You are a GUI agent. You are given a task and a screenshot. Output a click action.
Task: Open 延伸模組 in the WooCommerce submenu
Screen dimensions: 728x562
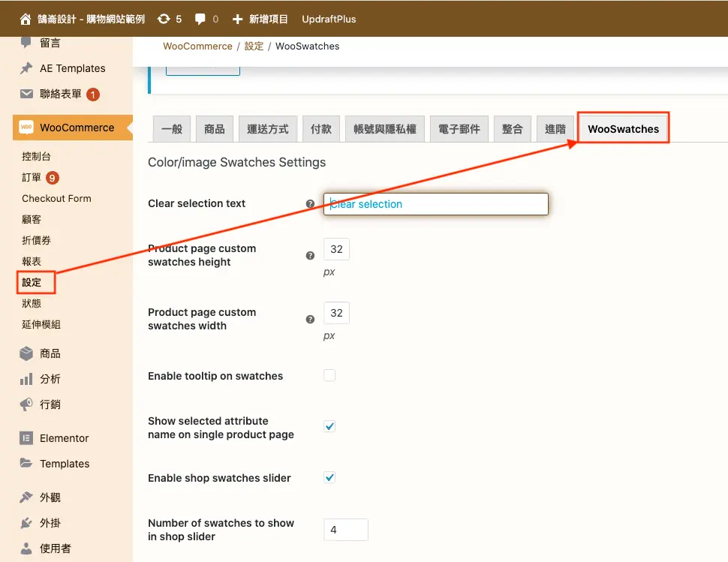pyautogui.click(x=41, y=324)
